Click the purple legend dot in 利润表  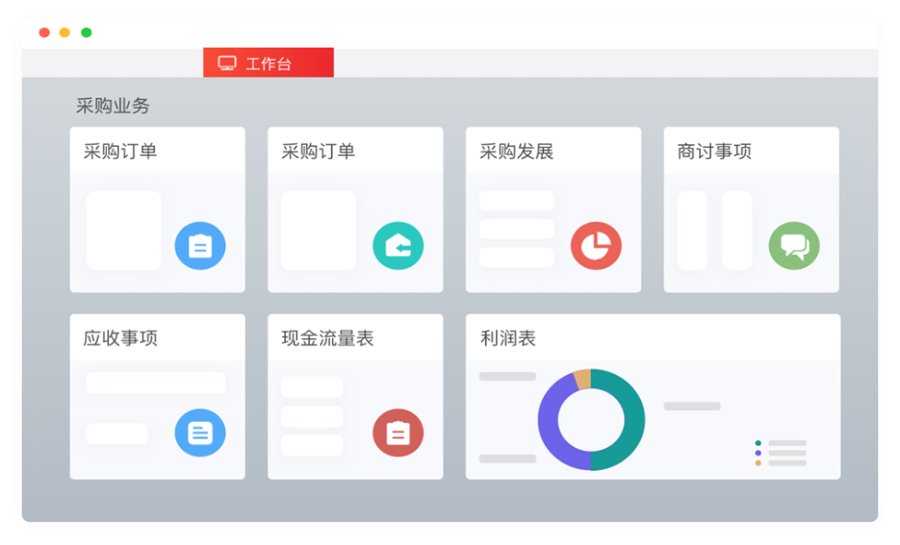click(758, 453)
